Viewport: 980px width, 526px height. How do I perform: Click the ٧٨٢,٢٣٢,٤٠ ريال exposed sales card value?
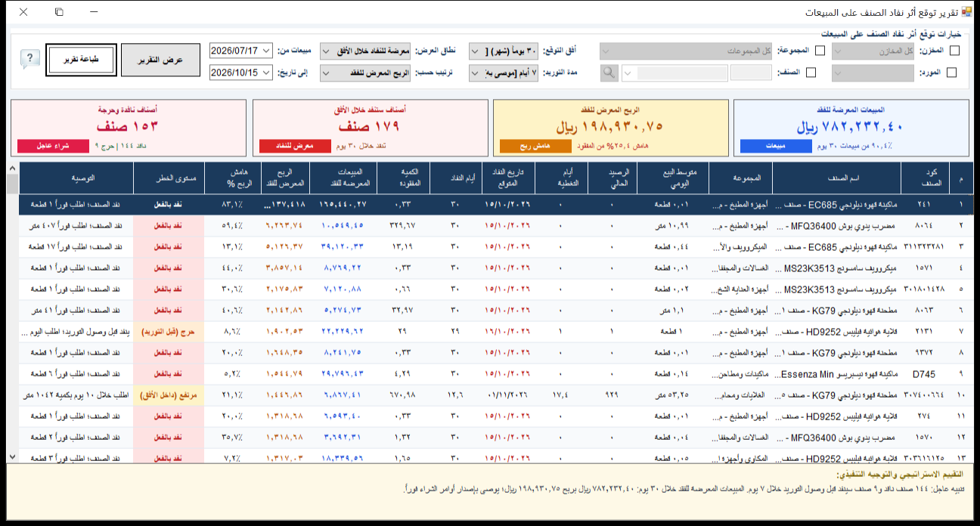click(x=851, y=126)
